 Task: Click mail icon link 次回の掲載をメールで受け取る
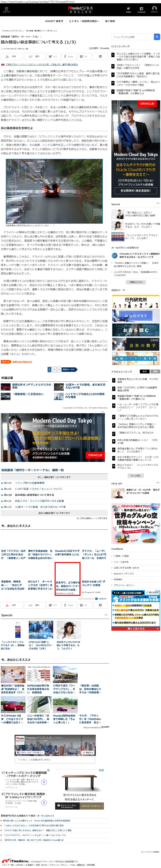pos(92,518)
